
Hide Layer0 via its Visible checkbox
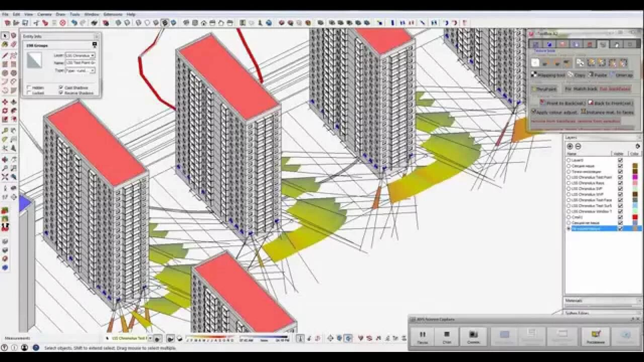coord(620,160)
